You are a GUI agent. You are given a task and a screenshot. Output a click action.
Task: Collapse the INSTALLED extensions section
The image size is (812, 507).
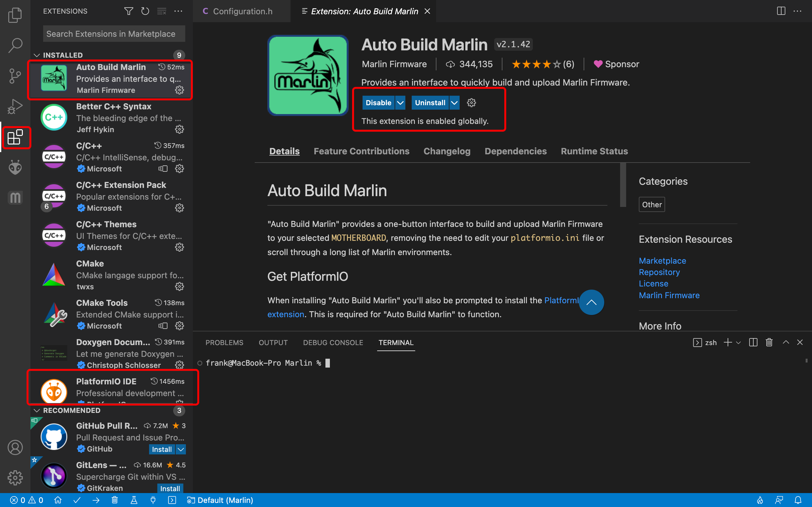pos(37,55)
